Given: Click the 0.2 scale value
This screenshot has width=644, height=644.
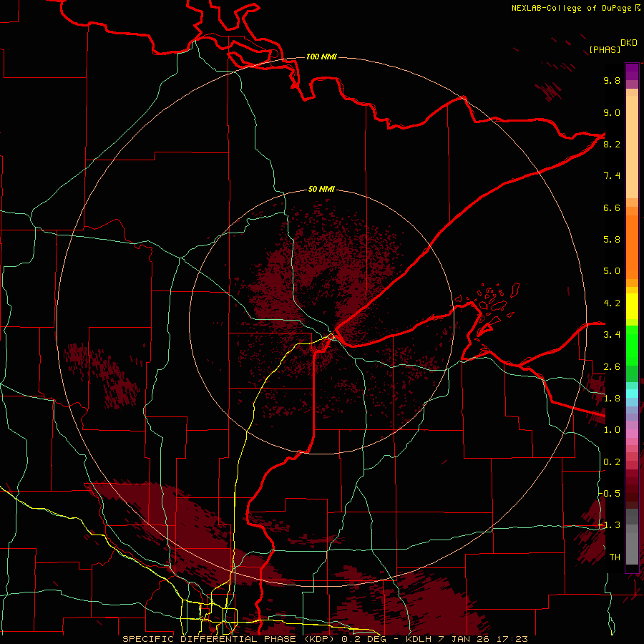Looking at the screenshot, I should point(612,462).
